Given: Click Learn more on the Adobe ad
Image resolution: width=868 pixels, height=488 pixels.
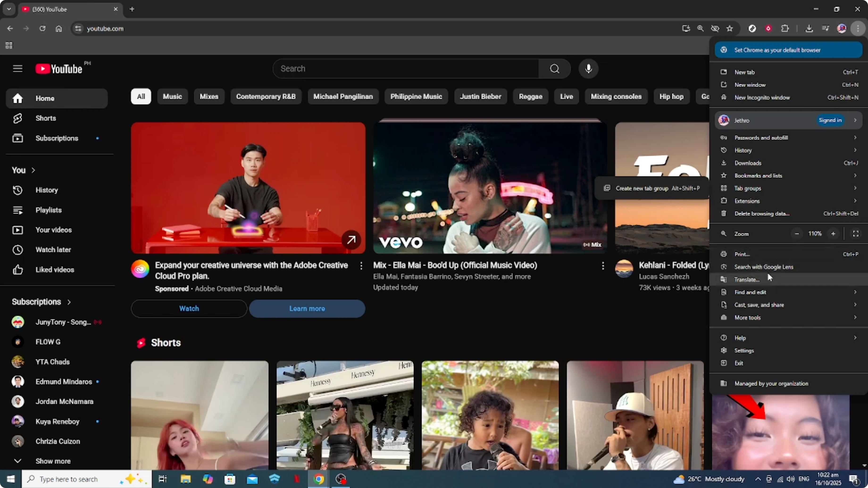Looking at the screenshot, I should (x=307, y=308).
